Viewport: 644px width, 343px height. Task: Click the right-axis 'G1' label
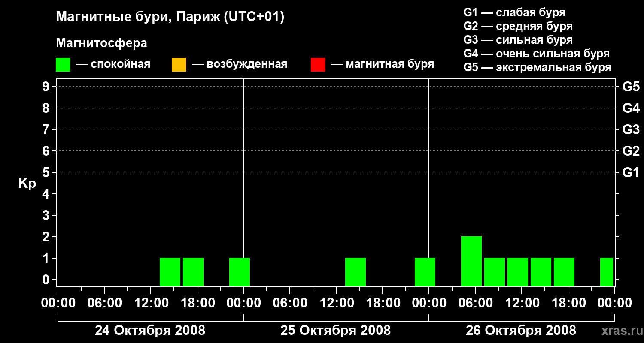[631, 173]
